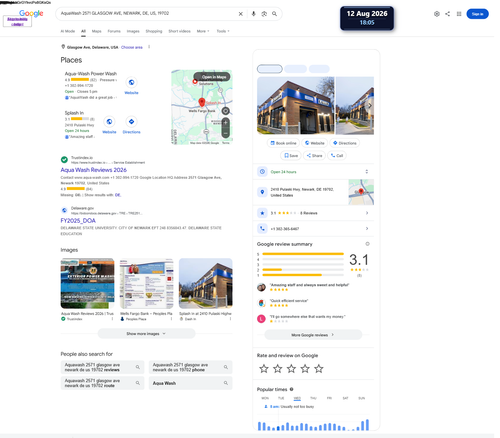Click the share icon beside the settings gear
This screenshot has height=438, width=500.
pyautogui.click(x=448, y=14)
